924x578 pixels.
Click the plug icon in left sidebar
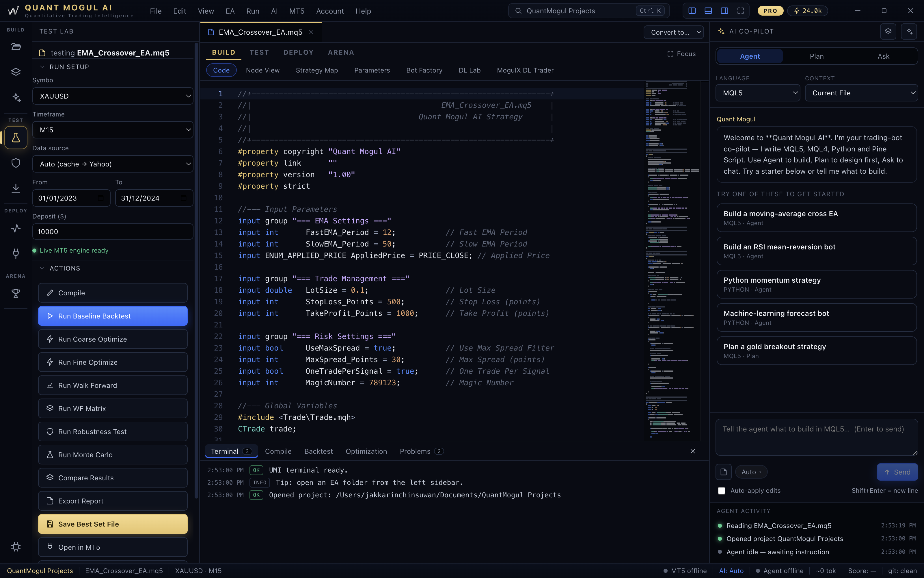(x=16, y=253)
